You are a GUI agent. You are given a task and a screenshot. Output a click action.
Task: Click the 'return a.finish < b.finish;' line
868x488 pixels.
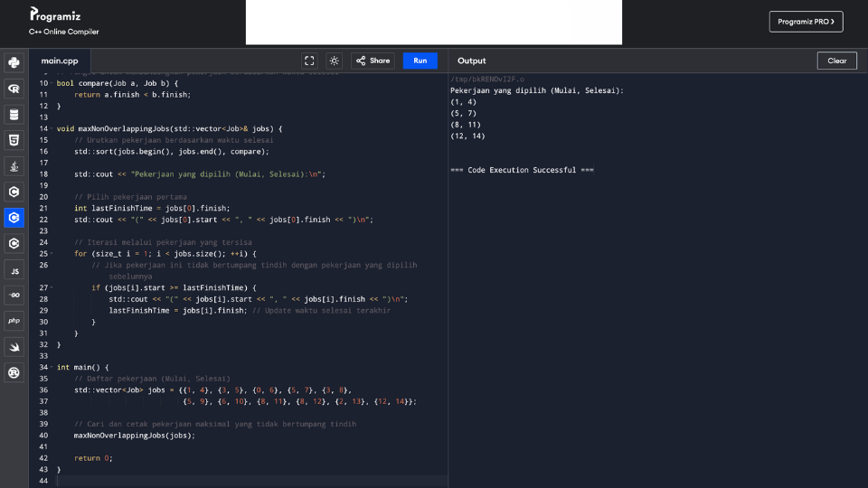click(x=132, y=95)
